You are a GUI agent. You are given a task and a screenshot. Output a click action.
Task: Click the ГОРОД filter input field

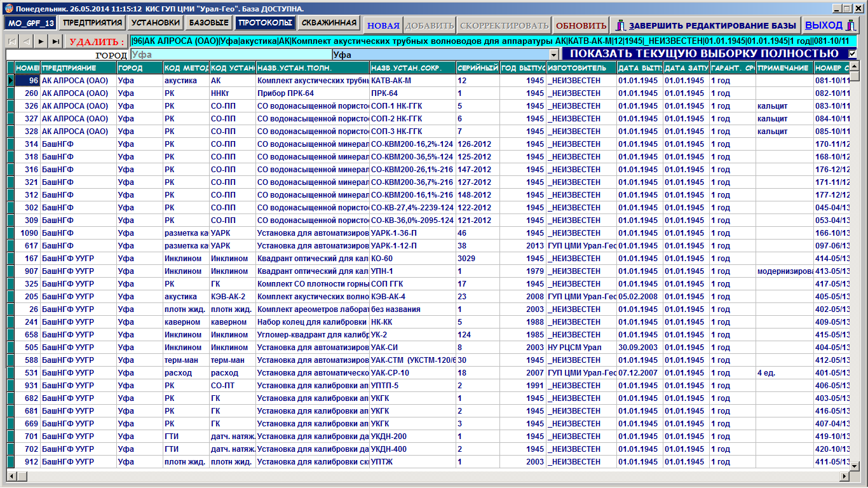pos(231,55)
